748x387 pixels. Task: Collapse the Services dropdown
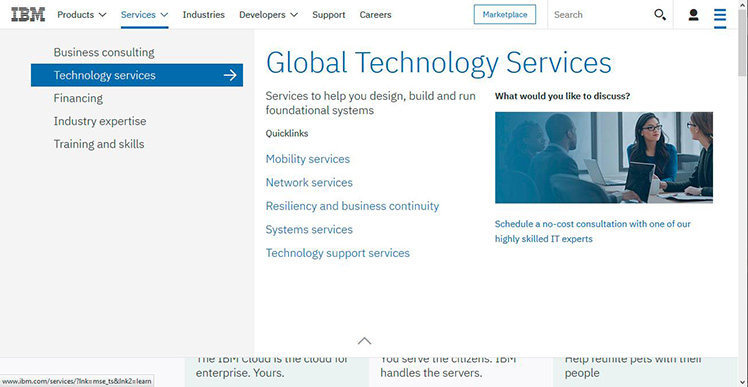pyautogui.click(x=145, y=15)
